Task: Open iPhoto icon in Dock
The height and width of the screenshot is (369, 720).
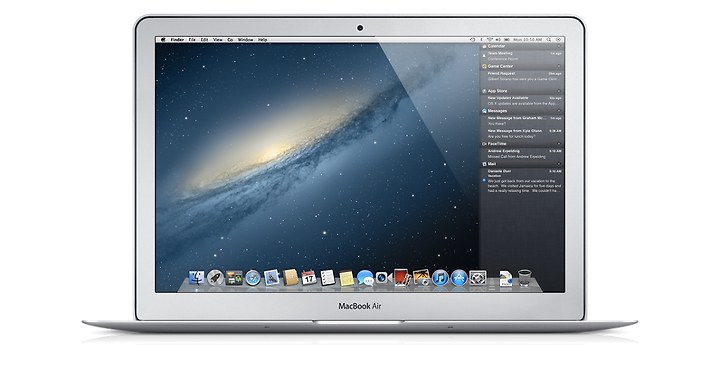Action: [x=421, y=277]
